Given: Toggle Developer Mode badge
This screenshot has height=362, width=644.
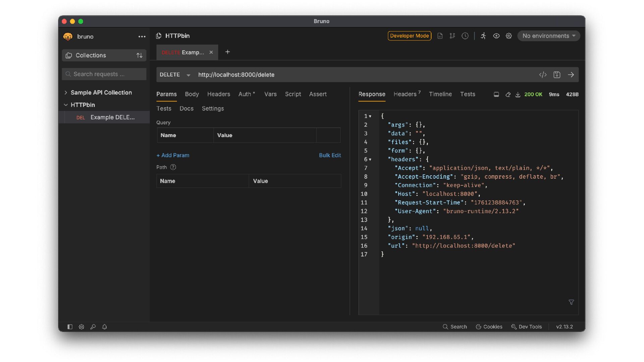Looking at the screenshot, I should coord(409,36).
